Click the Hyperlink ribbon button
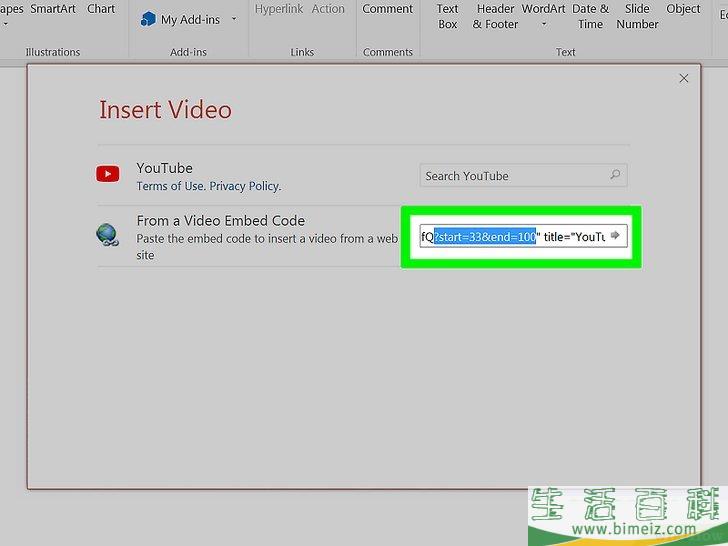728x546 pixels. coord(279,9)
